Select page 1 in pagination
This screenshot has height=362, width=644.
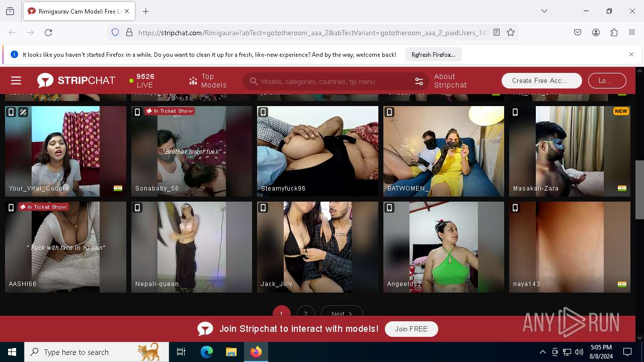pos(281,312)
